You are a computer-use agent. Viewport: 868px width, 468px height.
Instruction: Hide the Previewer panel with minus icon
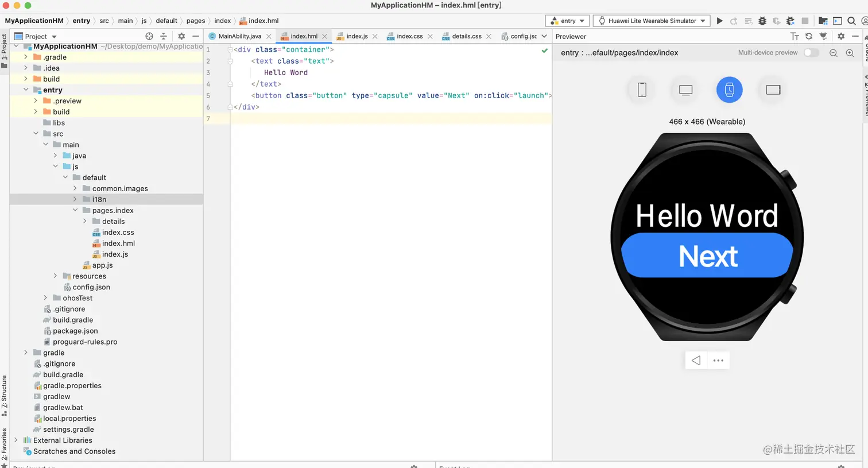855,36
